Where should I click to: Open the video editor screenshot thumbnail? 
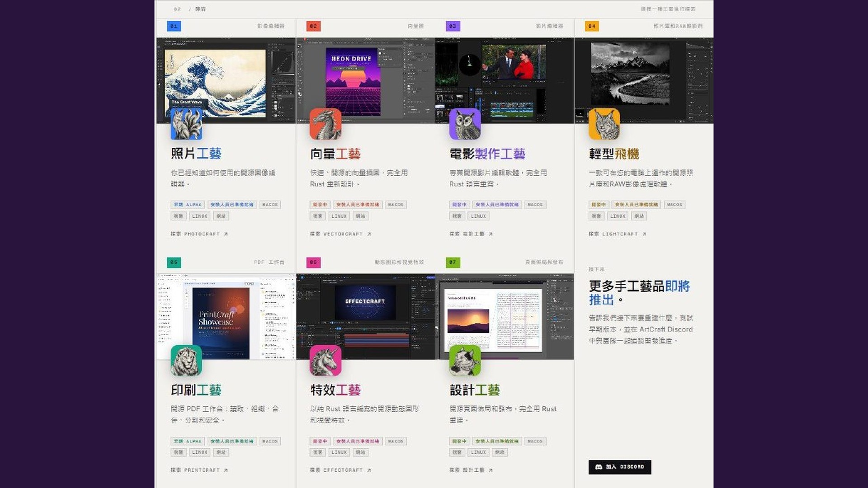coord(505,80)
